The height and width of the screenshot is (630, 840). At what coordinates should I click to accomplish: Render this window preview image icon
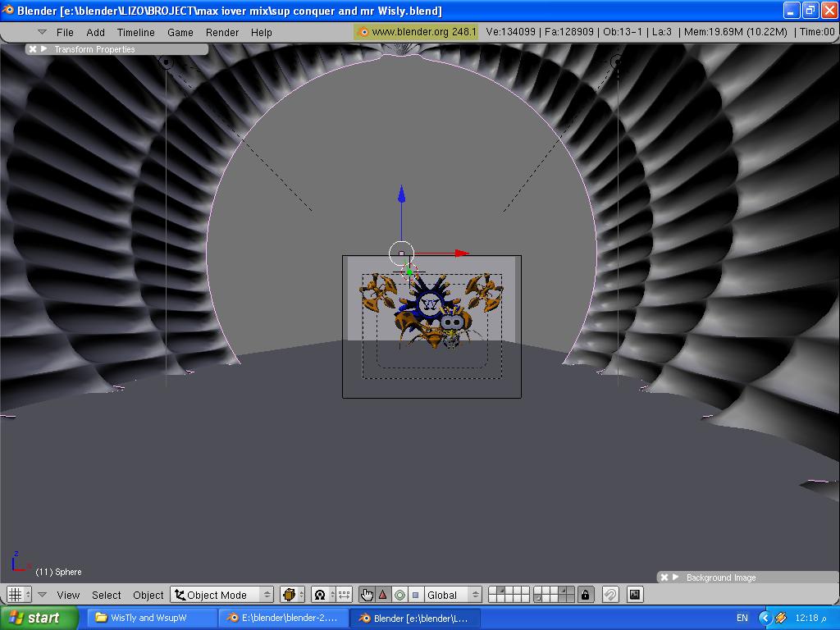pos(634,595)
